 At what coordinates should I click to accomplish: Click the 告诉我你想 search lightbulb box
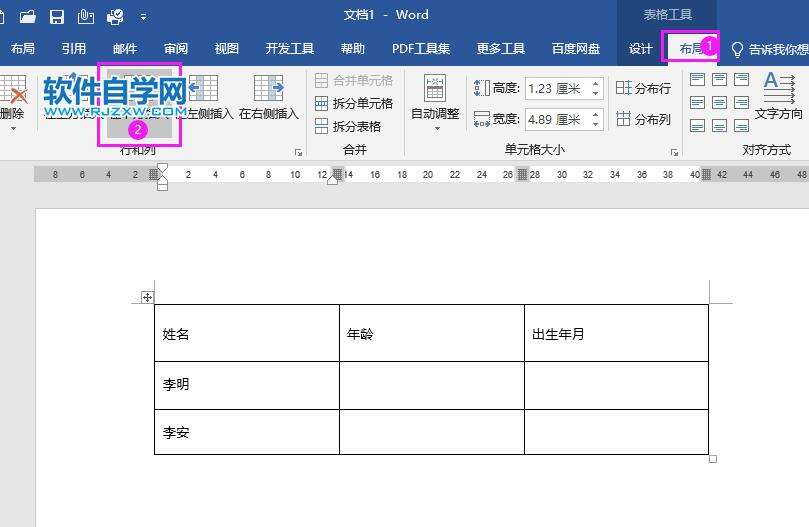769,49
